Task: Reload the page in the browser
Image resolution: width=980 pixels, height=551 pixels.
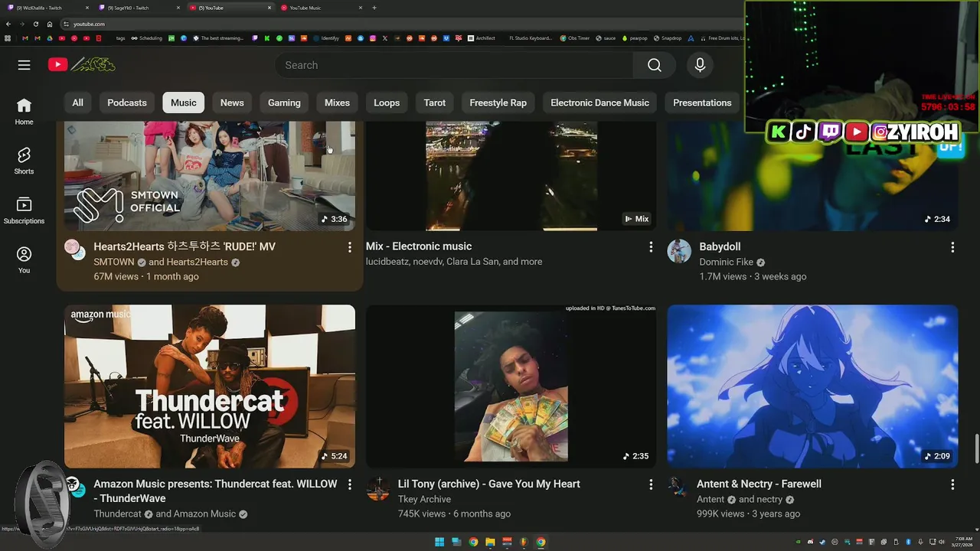Action: coord(35,24)
